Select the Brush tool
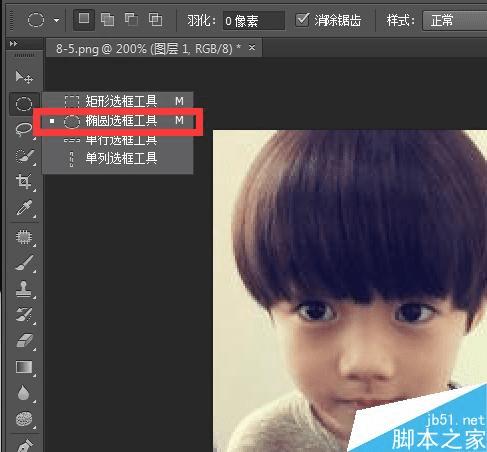487x452 pixels. (x=24, y=263)
